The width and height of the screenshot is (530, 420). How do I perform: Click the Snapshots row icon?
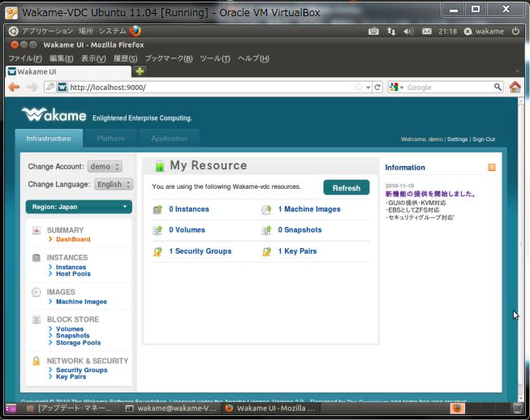(266, 230)
